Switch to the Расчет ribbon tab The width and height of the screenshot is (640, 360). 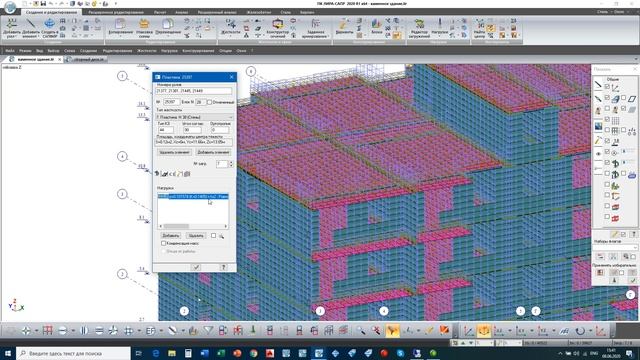pyautogui.click(x=160, y=12)
